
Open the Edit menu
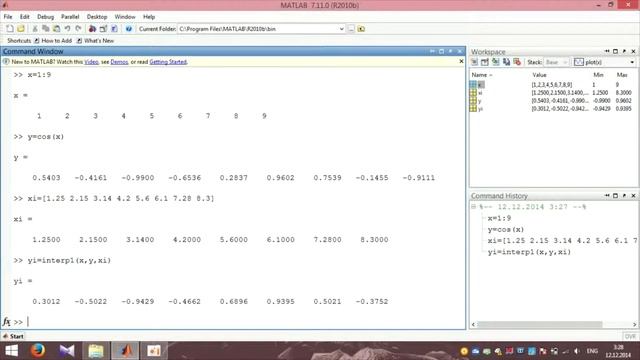[x=24, y=17]
